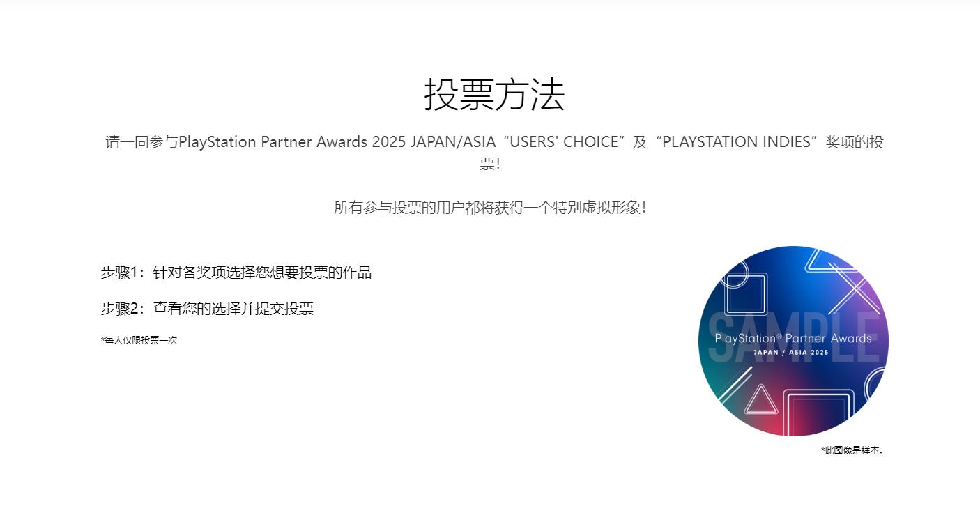The height and width of the screenshot is (529, 980).
Task: Click the small triangle symbol at avatar bottom
Action: tap(760, 401)
